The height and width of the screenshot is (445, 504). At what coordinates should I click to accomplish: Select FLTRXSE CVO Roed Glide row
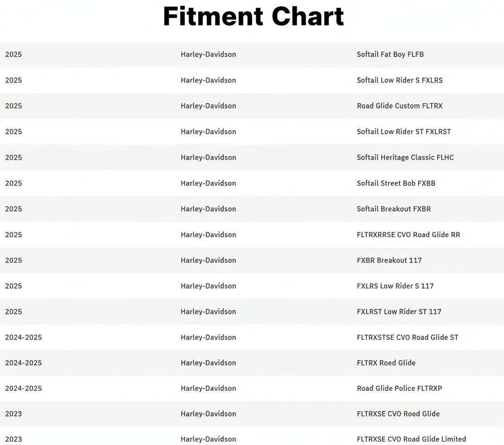tap(398, 414)
